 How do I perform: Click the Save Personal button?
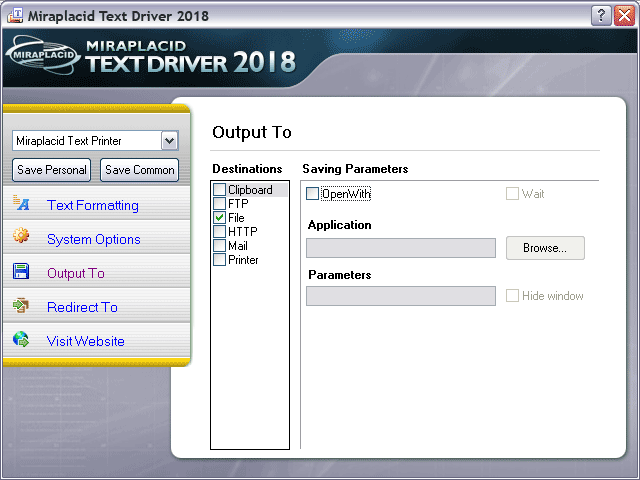(51, 170)
